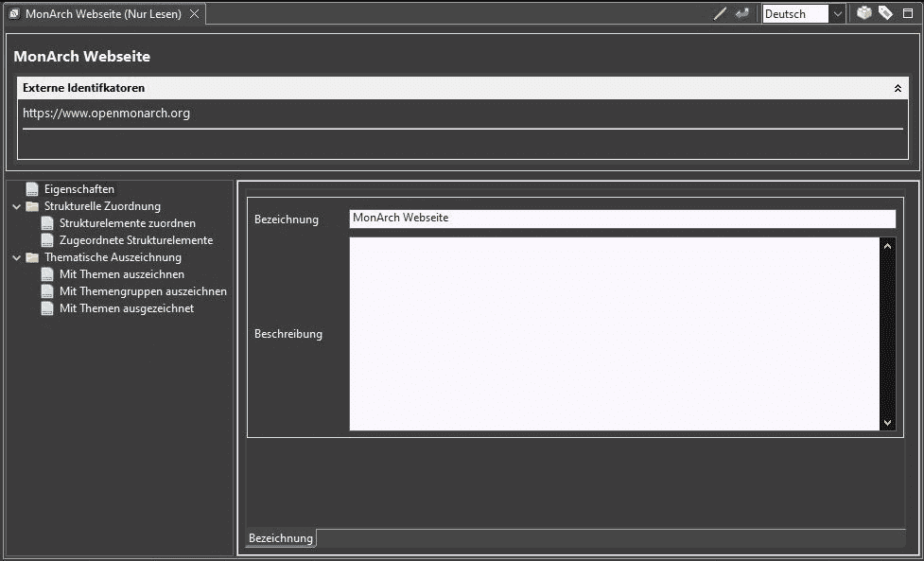This screenshot has height=561, width=924.
Task: Select Eigenschaften in the tree
Action: click(78, 189)
